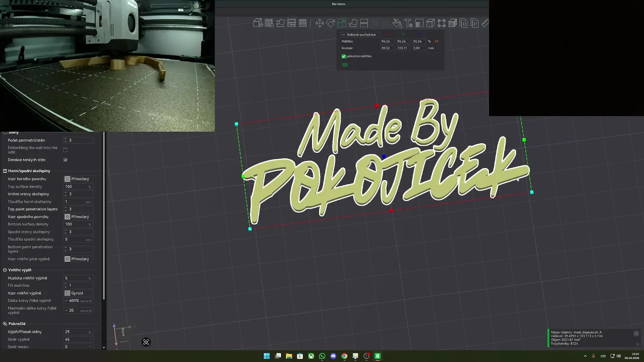Screen dimensions: 644x362
Task: Select the Text shape tool
Action: (408, 23)
